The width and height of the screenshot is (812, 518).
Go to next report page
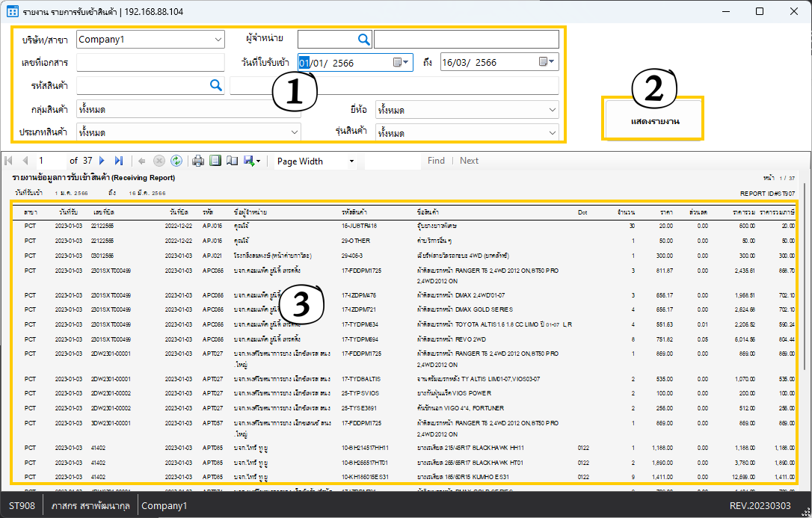coord(102,161)
